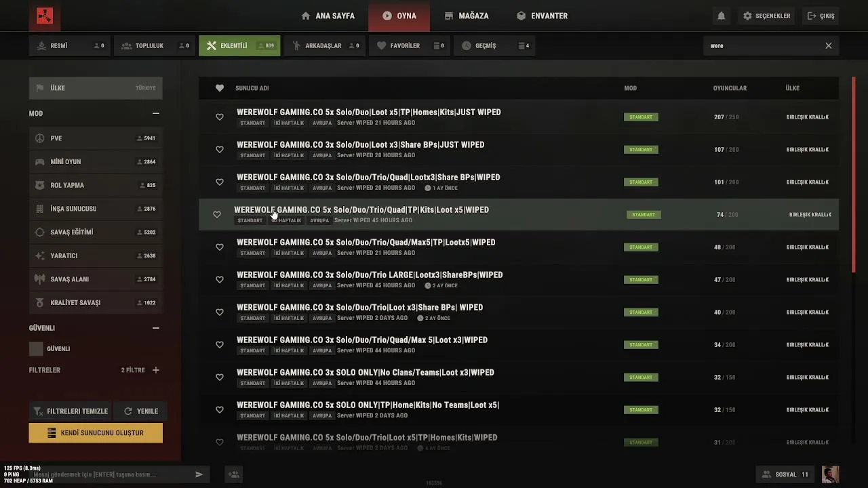Filter by SAVAŞ EĞİTİMİ mode
The image size is (868, 488).
[x=96, y=232]
